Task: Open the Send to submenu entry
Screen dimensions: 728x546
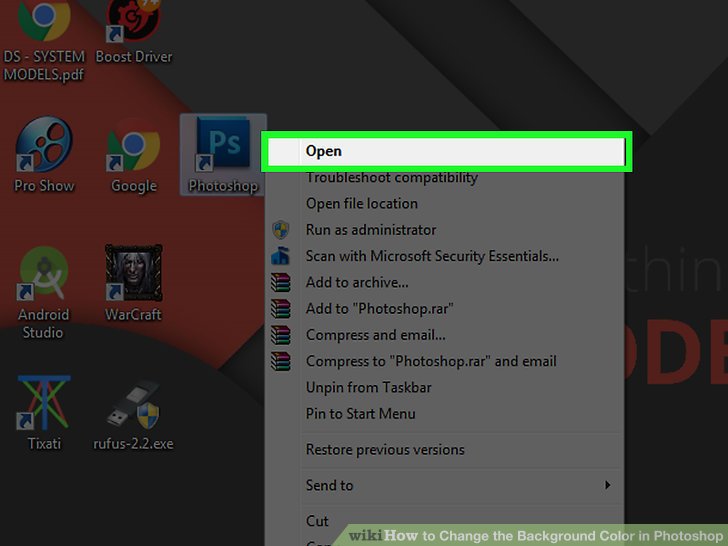Action: (445, 485)
